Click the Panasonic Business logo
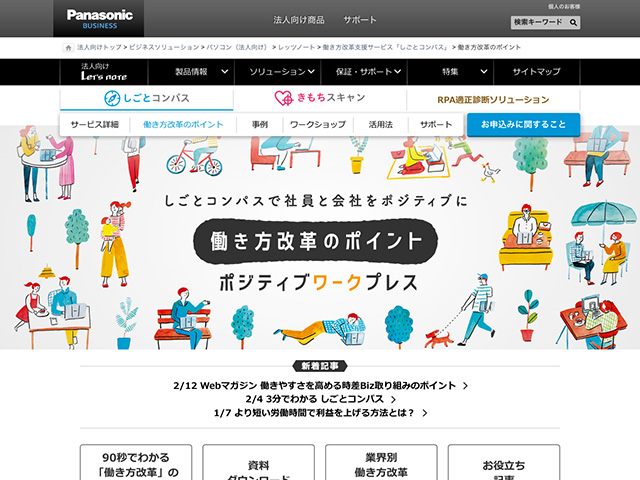 point(99,18)
